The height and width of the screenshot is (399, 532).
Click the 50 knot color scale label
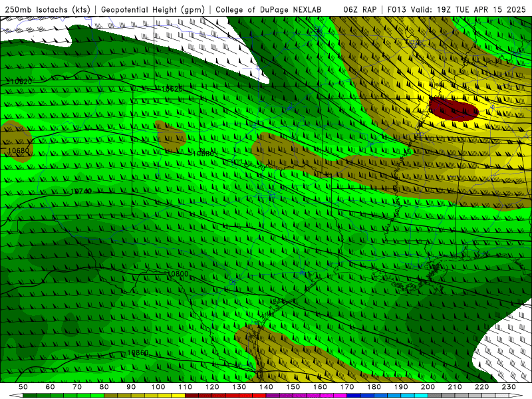23,387
